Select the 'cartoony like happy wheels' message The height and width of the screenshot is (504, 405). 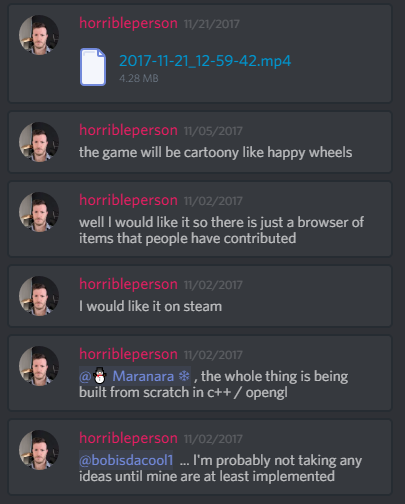point(200,142)
